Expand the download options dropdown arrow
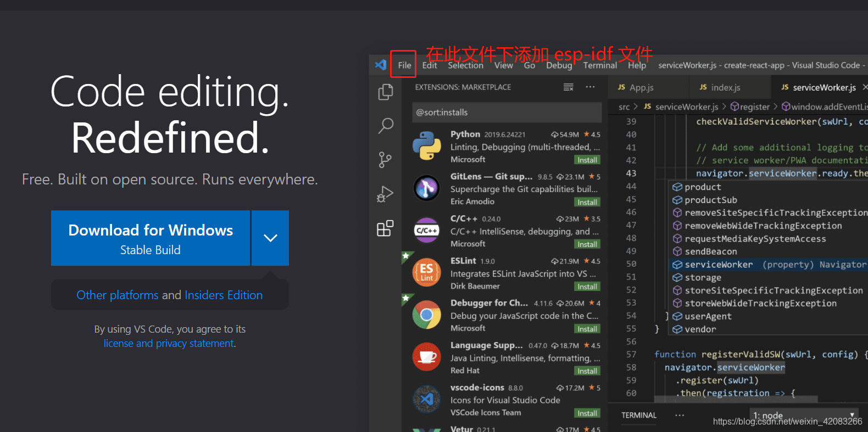This screenshot has height=432, width=868. [x=270, y=238]
